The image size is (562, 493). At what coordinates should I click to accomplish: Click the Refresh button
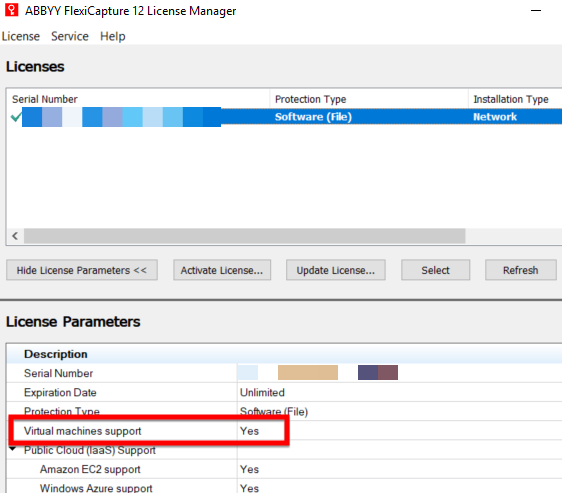(x=520, y=270)
